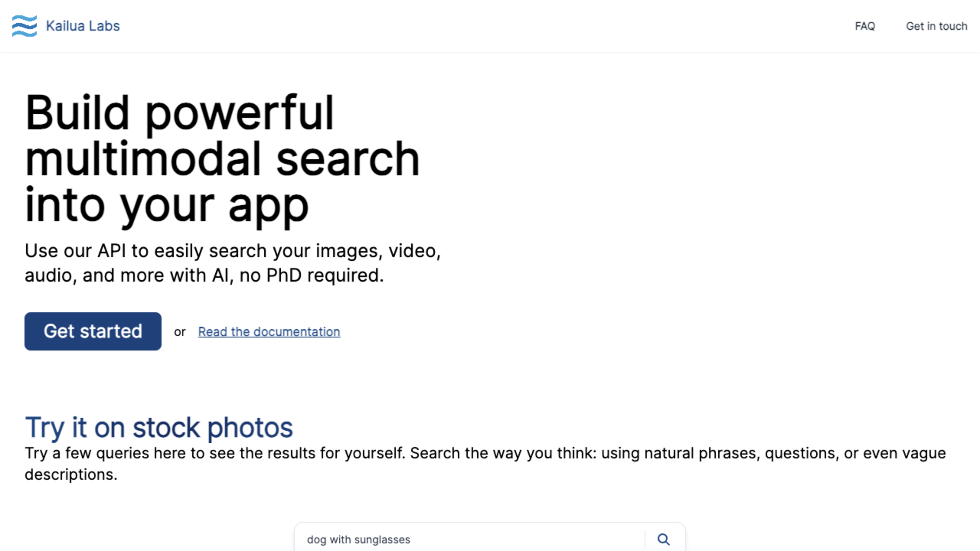Viewport: 980px width, 551px height.
Task: Click 'audio, and more with AI' subtitle line
Action: click(x=127, y=275)
